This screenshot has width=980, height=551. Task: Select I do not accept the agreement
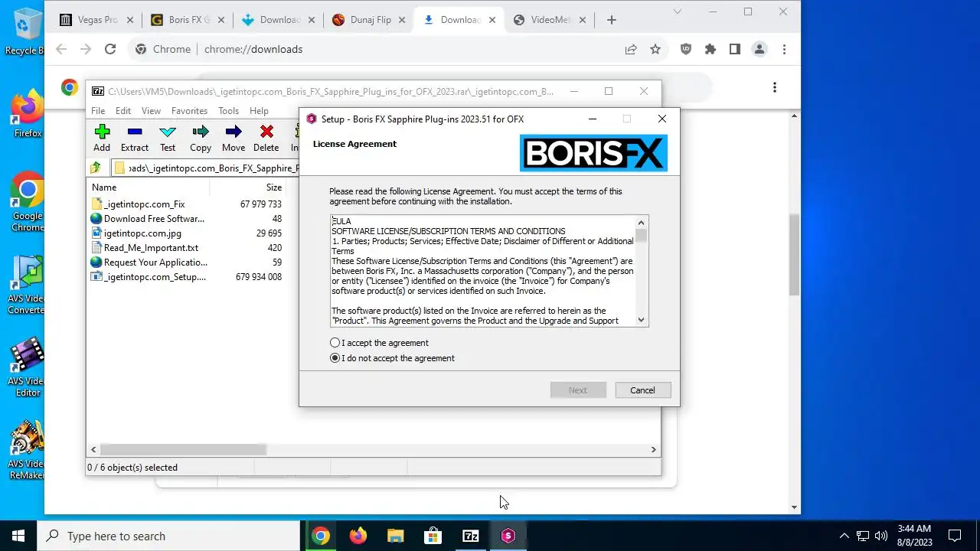coord(392,358)
